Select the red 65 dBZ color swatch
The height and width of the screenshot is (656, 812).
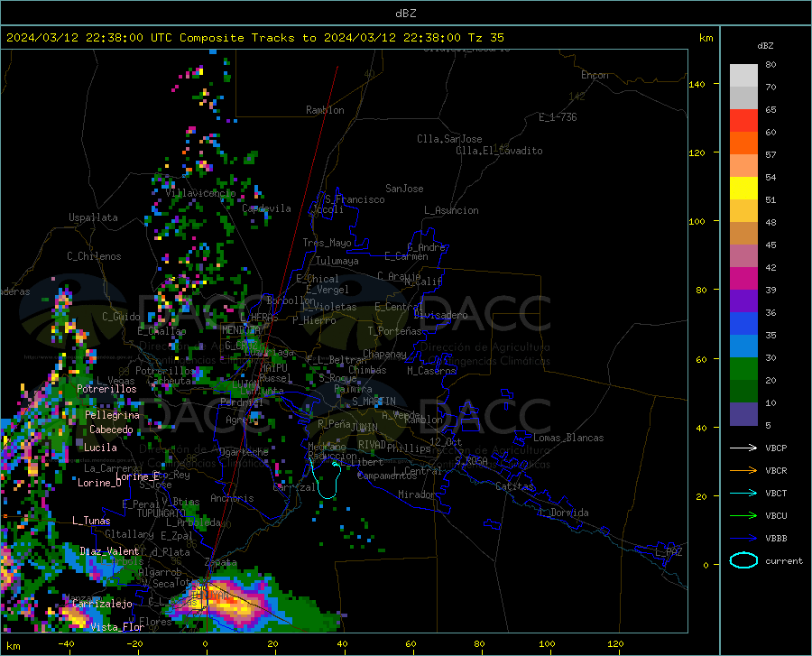click(743, 121)
